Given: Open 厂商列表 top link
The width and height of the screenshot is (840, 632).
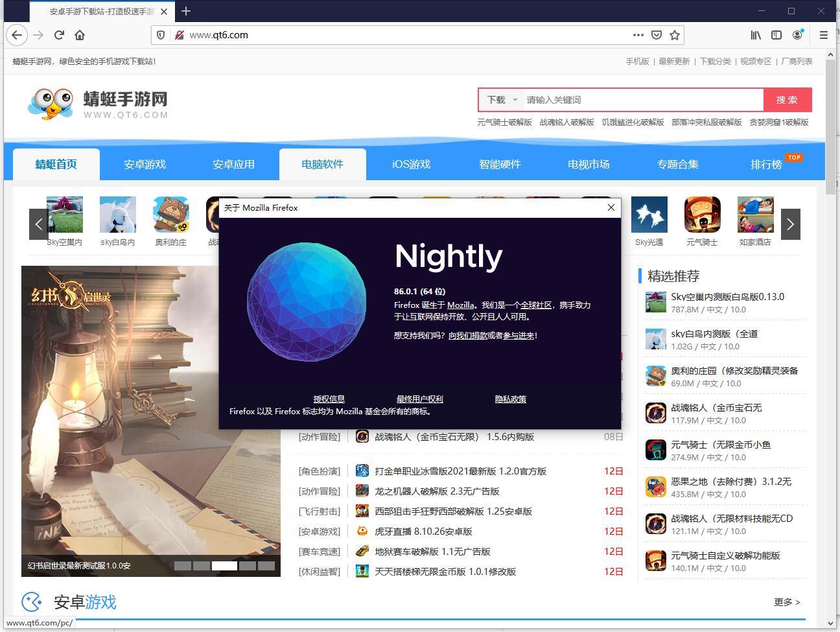Looking at the screenshot, I should [797, 61].
